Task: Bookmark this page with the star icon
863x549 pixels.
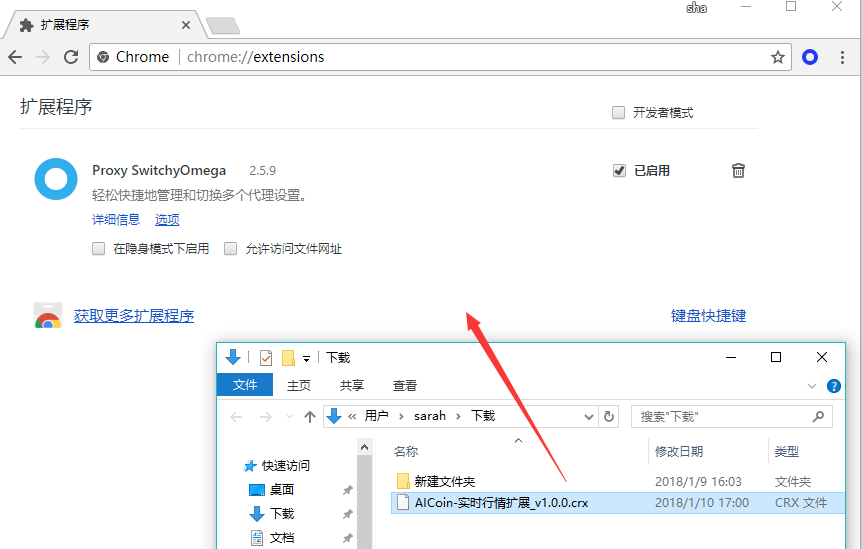Action: click(777, 57)
